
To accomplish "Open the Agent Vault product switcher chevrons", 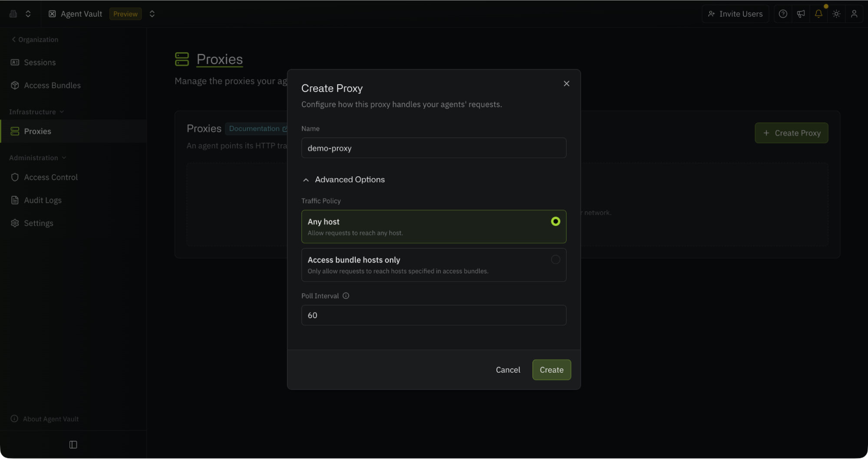I will pyautogui.click(x=152, y=14).
